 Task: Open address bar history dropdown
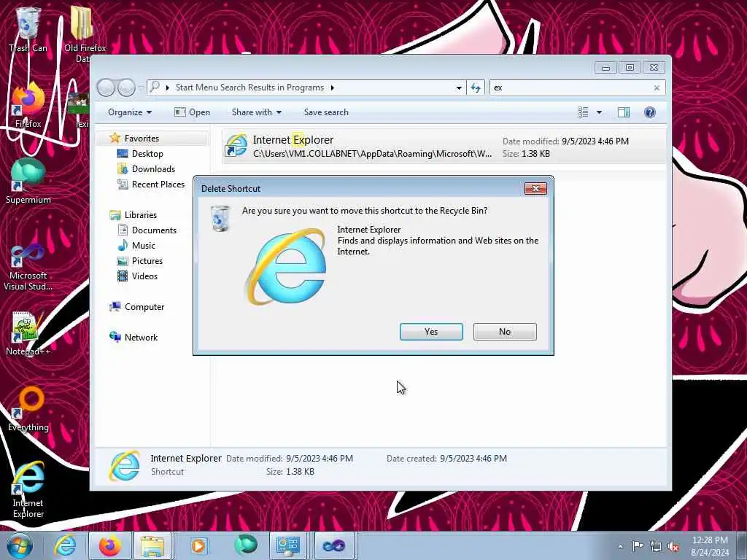click(x=459, y=87)
